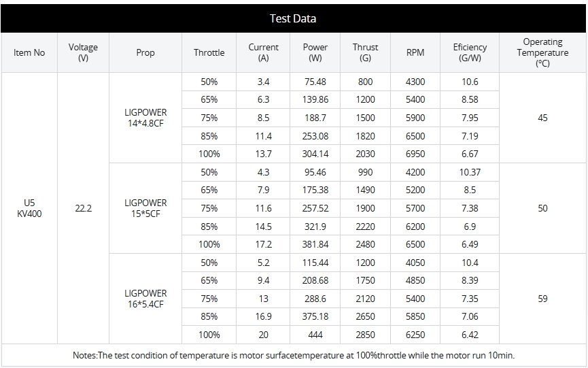
Task: Select the 2850 thrust value cell
Action: pos(365,335)
